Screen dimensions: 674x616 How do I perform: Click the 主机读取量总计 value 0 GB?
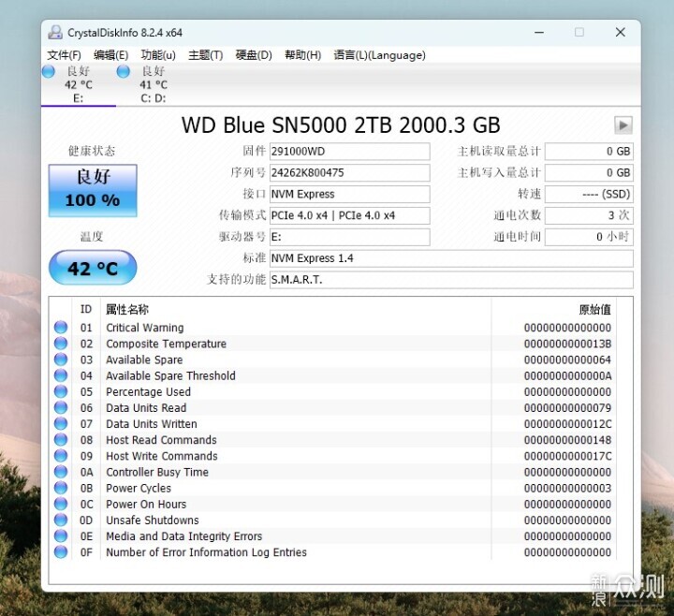point(589,152)
